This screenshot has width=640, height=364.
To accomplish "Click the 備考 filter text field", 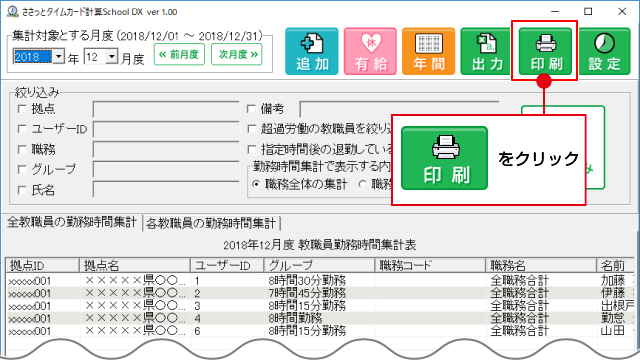I will [399, 109].
